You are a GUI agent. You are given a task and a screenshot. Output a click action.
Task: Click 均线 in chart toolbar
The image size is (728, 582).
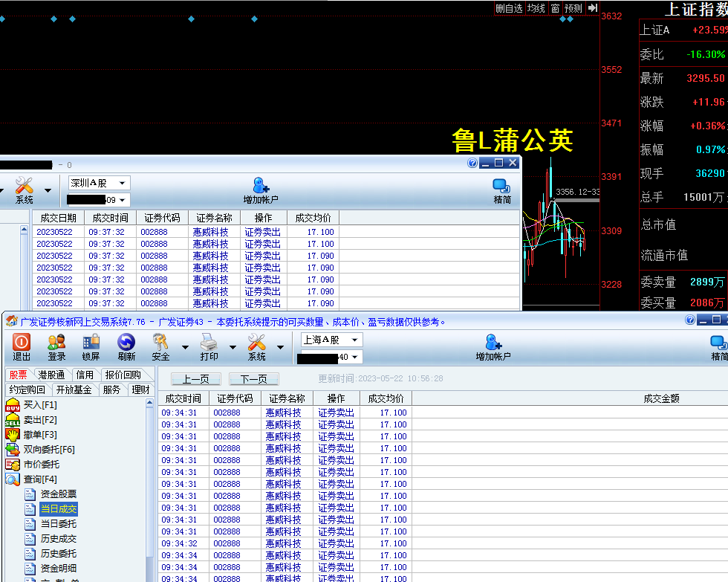tap(536, 8)
